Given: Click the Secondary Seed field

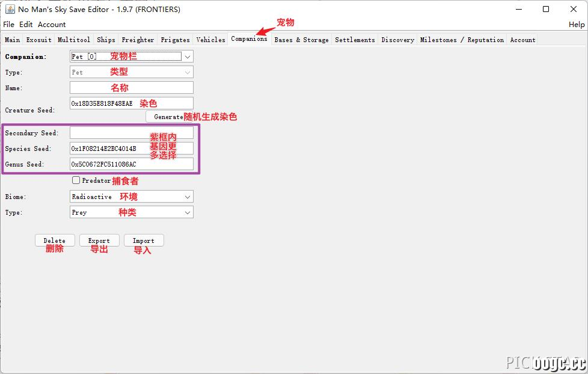Looking at the screenshot, I should [x=132, y=133].
